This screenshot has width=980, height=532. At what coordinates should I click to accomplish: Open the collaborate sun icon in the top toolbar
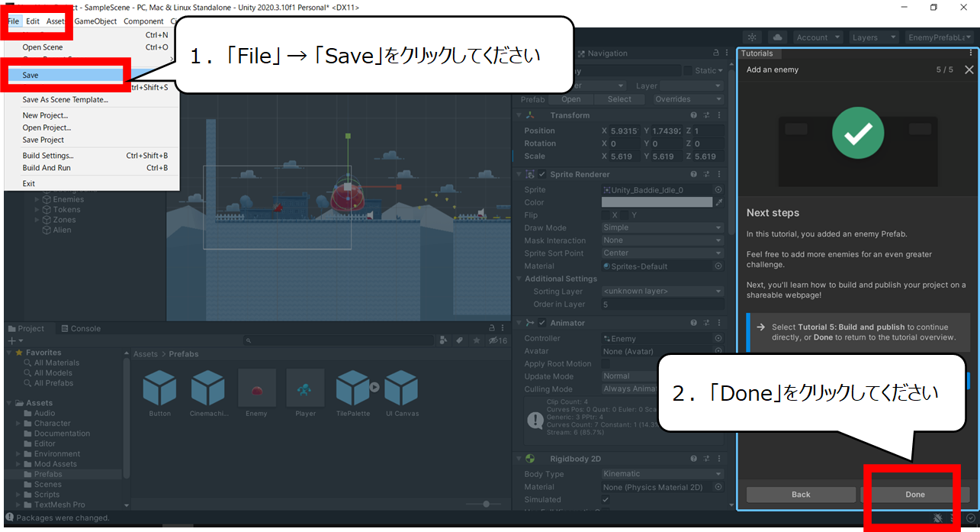753,37
